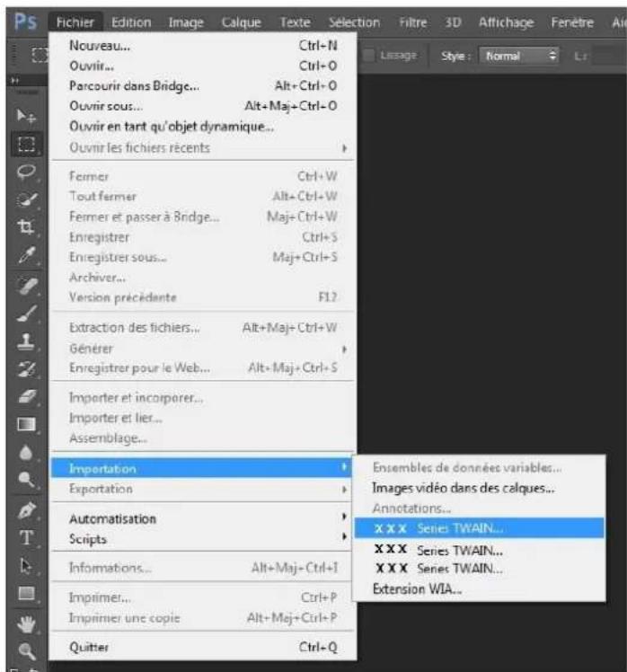The height and width of the screenshot is (672, 627).
Task: Open the Calque menu
Action: 241,22
